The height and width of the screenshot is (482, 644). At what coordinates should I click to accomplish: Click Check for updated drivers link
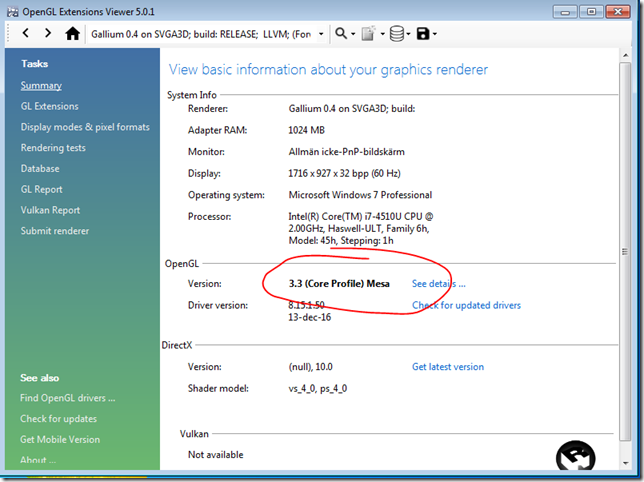click(x=466, y=305)
